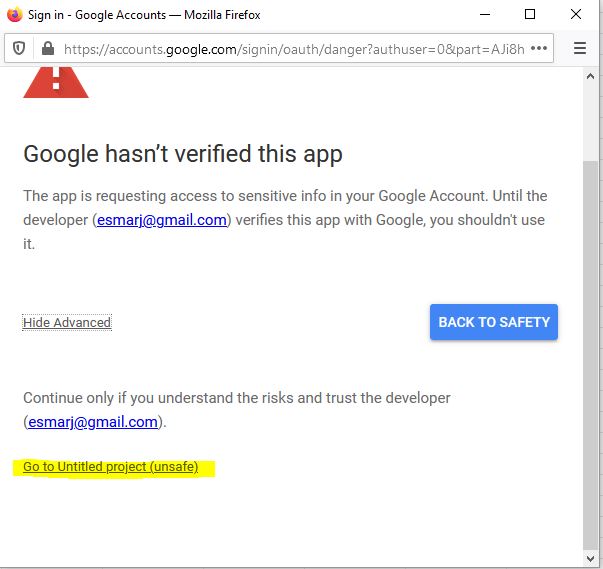The image size is (603, 569).
Task: Minimize the Firefox window
Action: point(485,15)
